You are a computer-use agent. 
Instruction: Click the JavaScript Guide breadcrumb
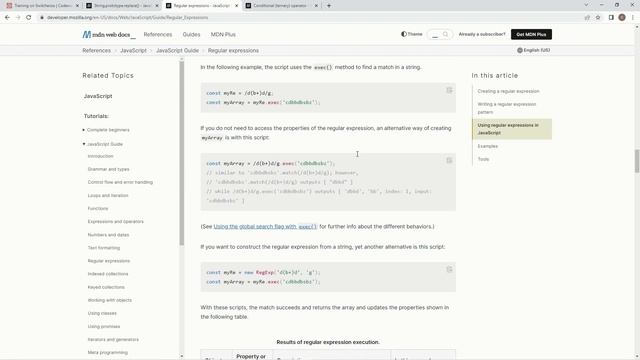click(x=177, y=51)
